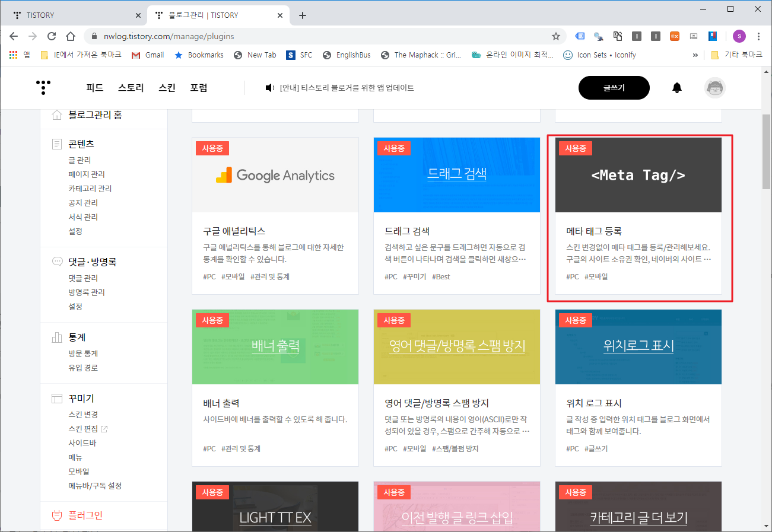
Task: Open 페이지 관리 in sidebar
Action: click(87, 174)
